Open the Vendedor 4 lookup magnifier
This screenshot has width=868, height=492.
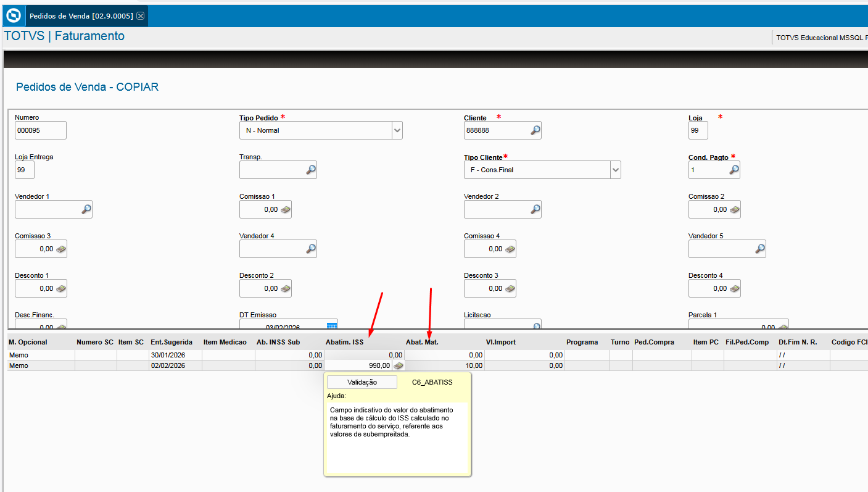pyautogui.click(x=311, y=249)
